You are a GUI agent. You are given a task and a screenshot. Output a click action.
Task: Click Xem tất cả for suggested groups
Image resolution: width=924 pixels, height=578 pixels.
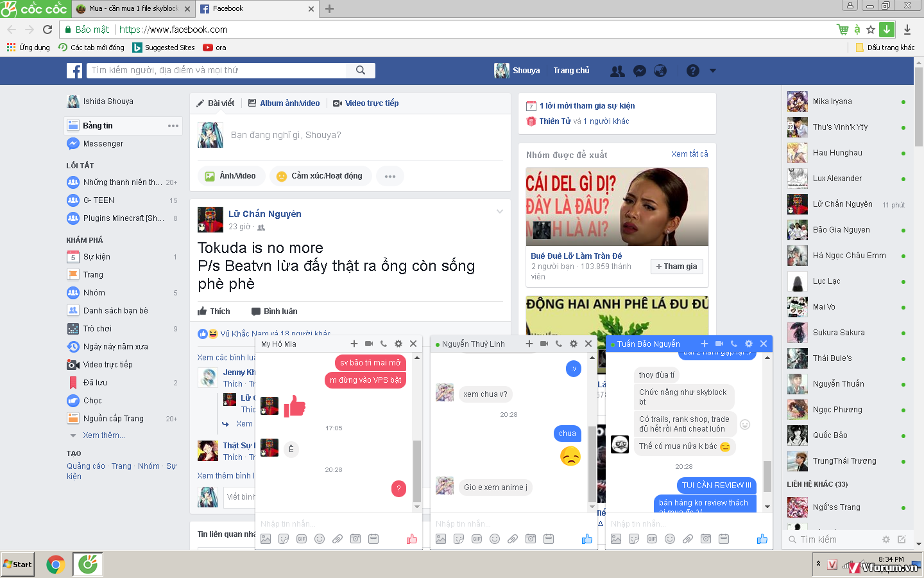tap(690, 154)
